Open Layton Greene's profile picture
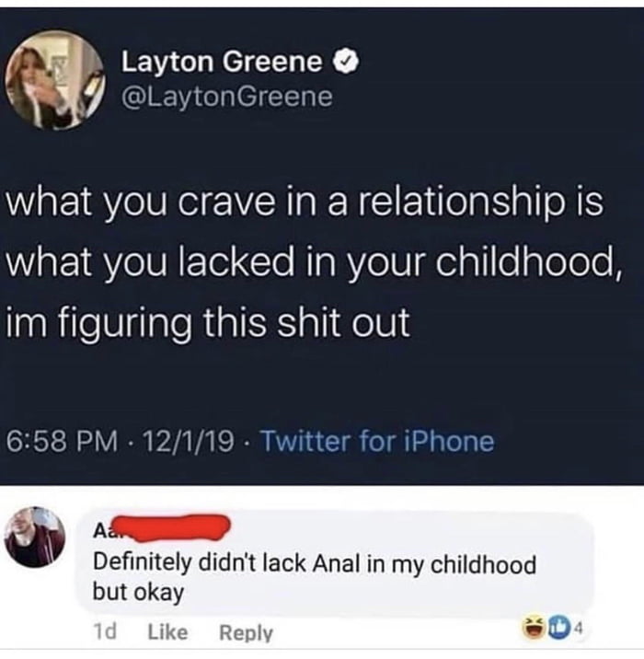 click(54, 80)
